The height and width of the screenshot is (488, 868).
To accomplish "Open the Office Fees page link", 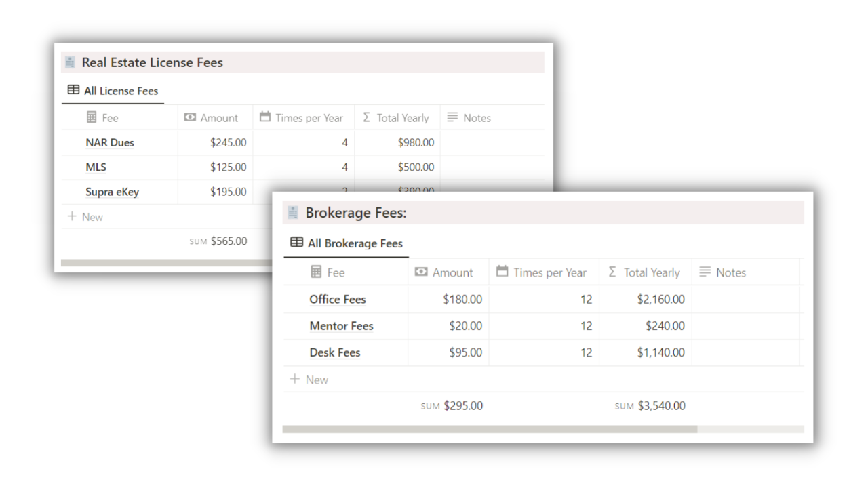I will tap(338, 299).
